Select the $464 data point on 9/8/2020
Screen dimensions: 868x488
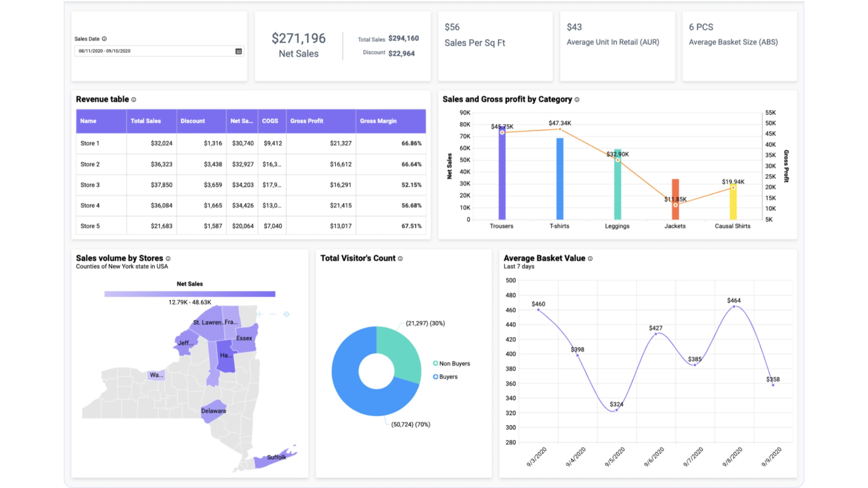tap(734, 307)
